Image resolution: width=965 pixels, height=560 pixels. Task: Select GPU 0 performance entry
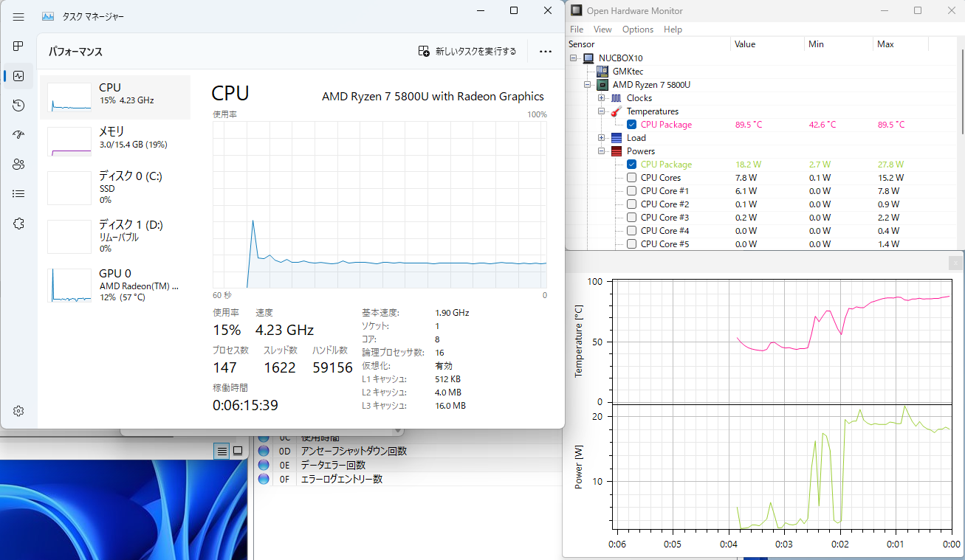tap(115, 285)
